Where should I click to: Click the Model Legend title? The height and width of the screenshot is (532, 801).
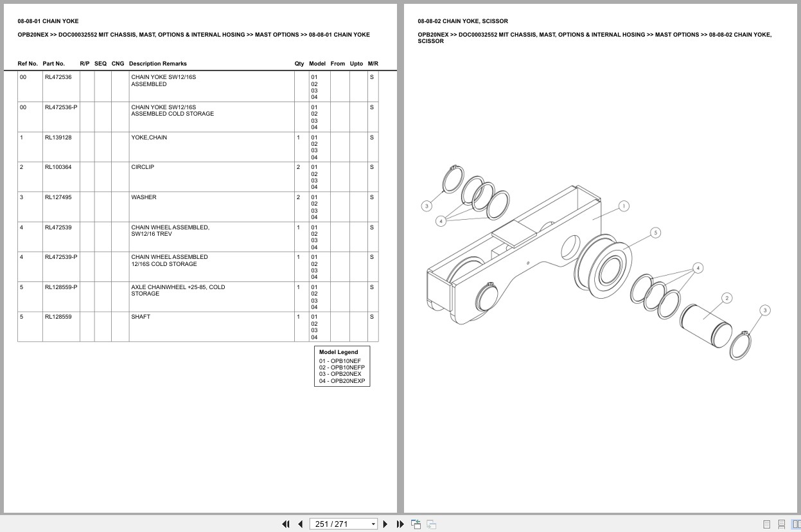coord(339,352)
